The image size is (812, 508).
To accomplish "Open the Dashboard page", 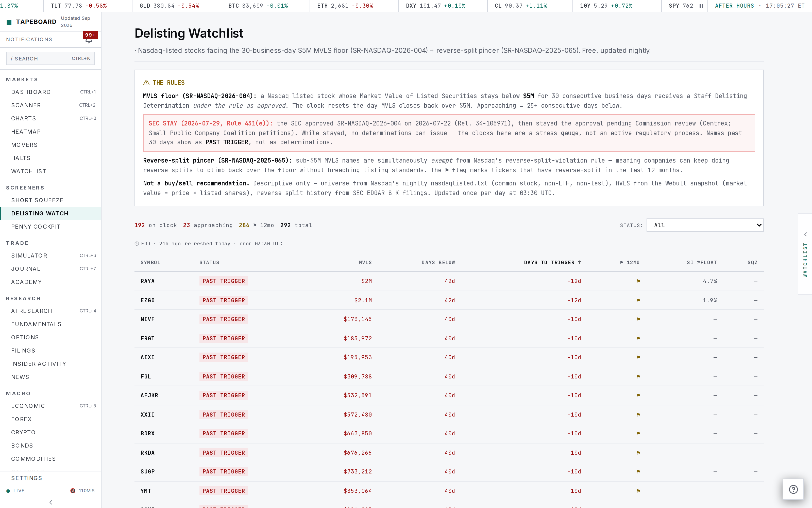I will [51, 92].
